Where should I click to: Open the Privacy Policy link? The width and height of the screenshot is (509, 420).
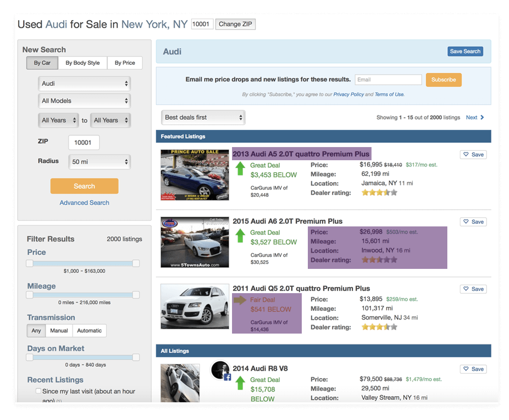349,95
